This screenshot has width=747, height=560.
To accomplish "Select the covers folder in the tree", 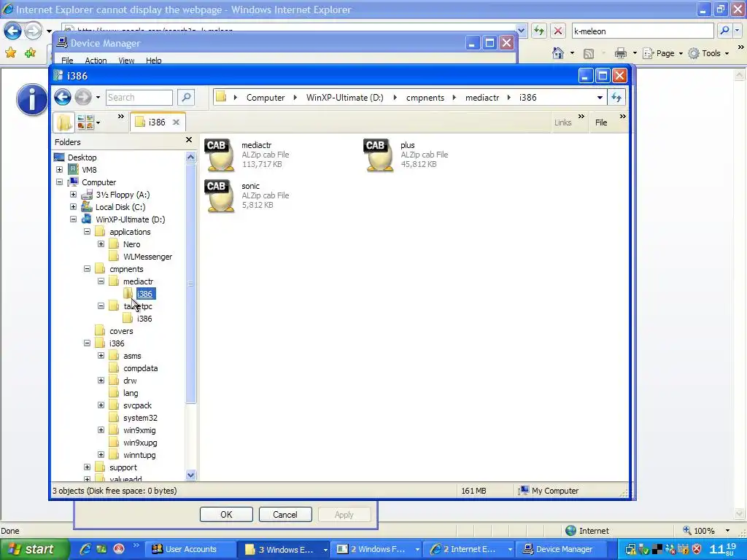I will pos(121,330).
